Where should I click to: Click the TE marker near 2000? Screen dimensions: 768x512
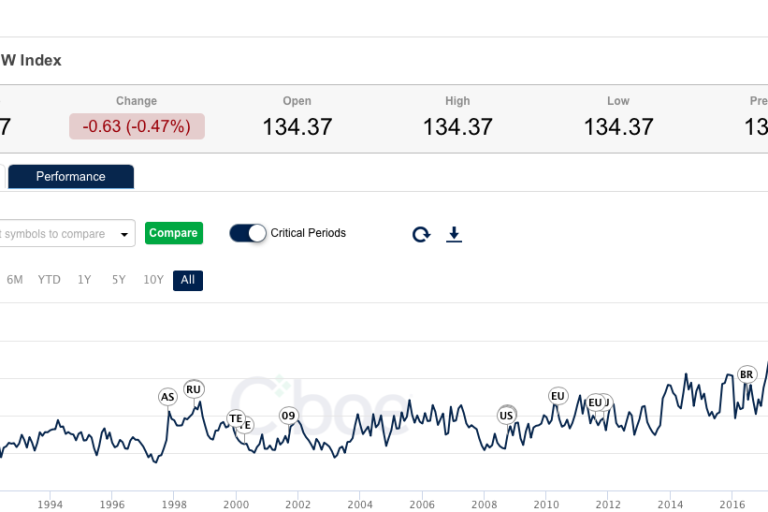pos(235,418)
